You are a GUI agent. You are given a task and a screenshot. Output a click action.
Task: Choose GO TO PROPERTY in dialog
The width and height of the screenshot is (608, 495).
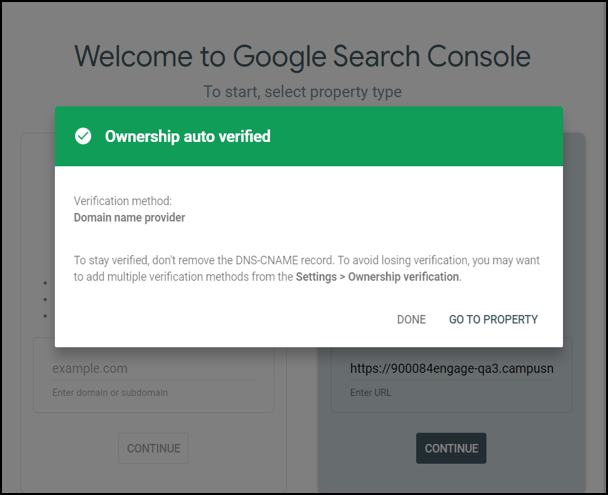493,320
